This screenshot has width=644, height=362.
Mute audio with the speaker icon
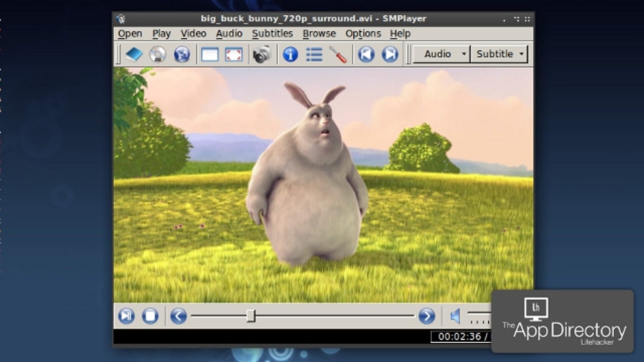pyautogui.click(x=455, y=316)
